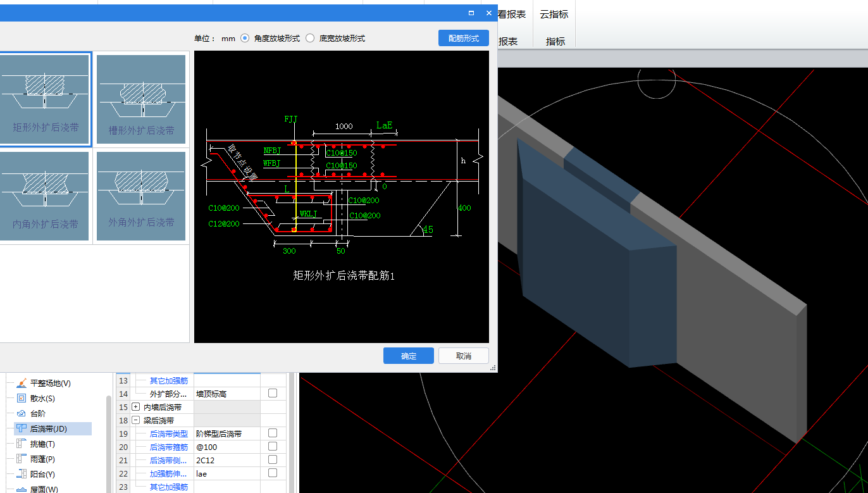The image size is (868, 493).
Task: Maximize the dialog using its title bar icon
Action: point(471,13)
